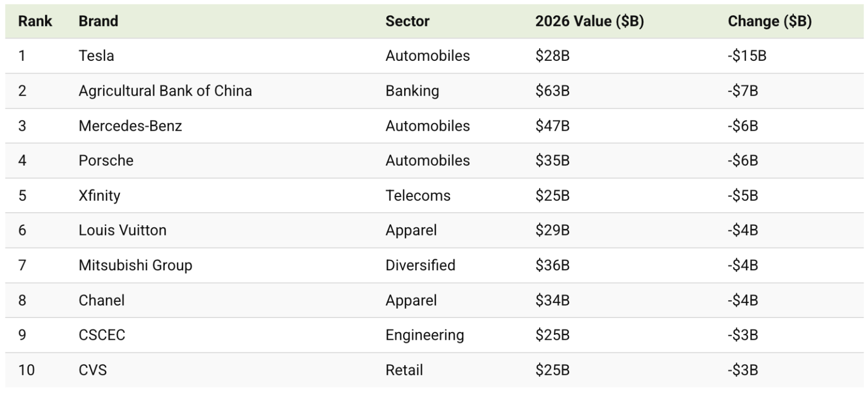Click the Change ($B) column header
Image resolution: width=868 pixels, height=394 pixels.
coord(769,21)
